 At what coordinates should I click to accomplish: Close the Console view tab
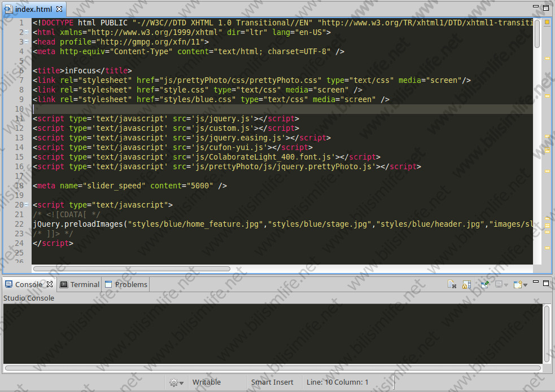click(x=50, y=284)
